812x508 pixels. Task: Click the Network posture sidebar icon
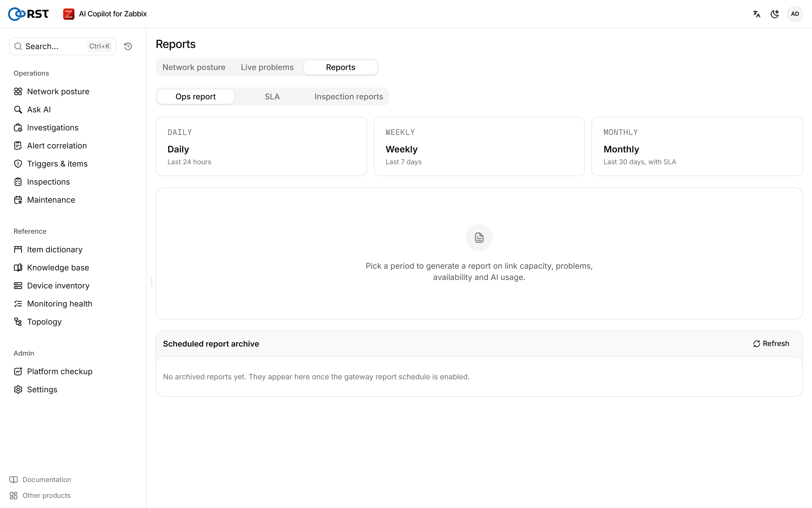click(x=18, y=91)
